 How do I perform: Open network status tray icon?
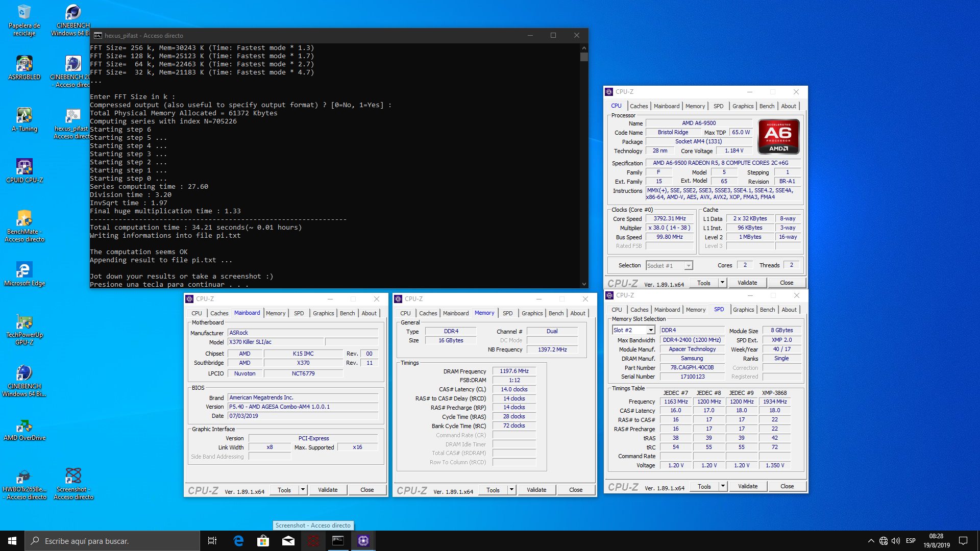(x=884, y=541)
